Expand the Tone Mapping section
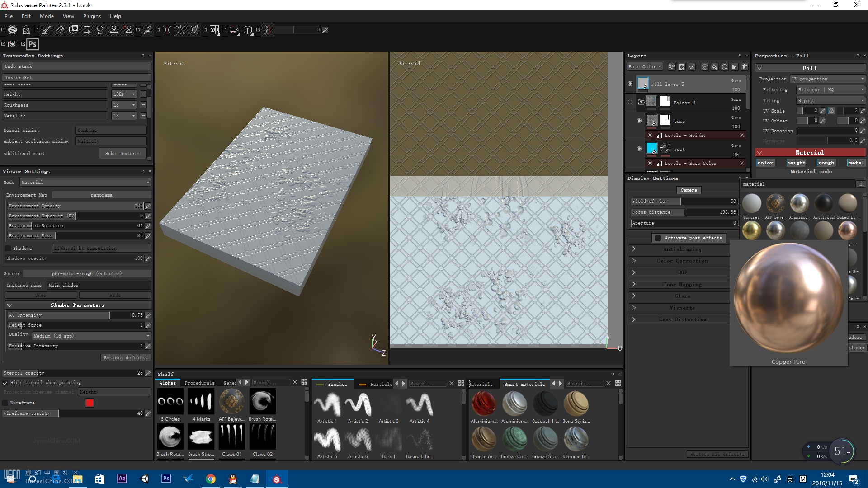Screen dimensions: 868x488 (x=679, y=284)
